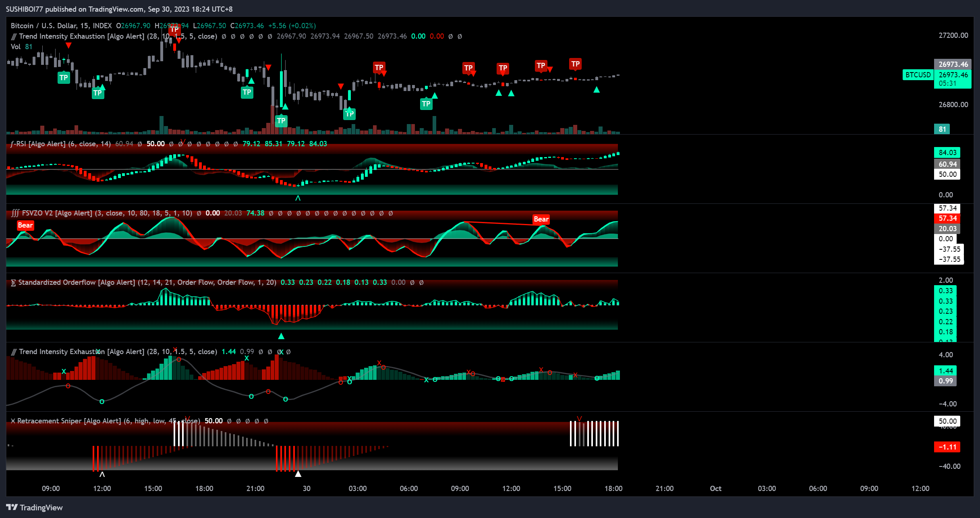
Task: Click the 05:31 countdown on price scale
Action: click(x=947, y=83)
